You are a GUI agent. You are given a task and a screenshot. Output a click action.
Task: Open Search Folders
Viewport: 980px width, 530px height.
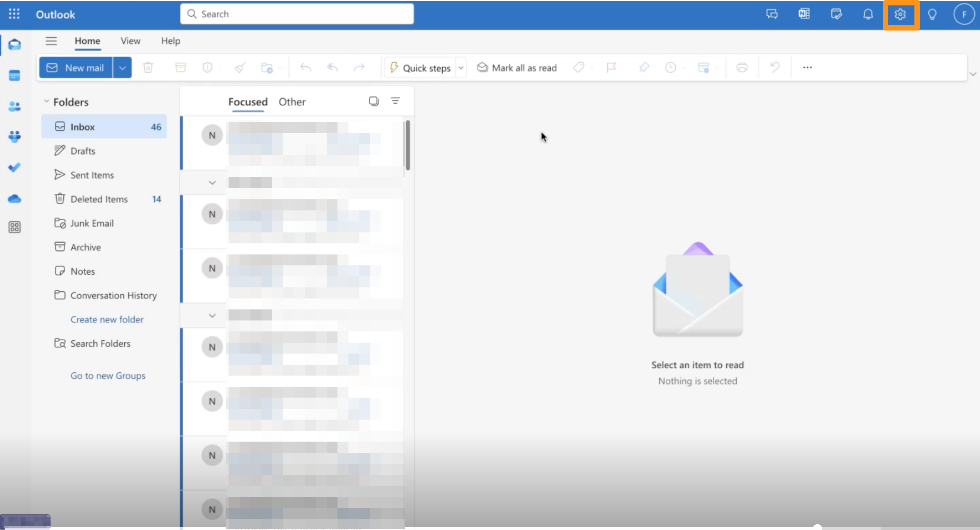pyautogui.click(x=104, y=343)
